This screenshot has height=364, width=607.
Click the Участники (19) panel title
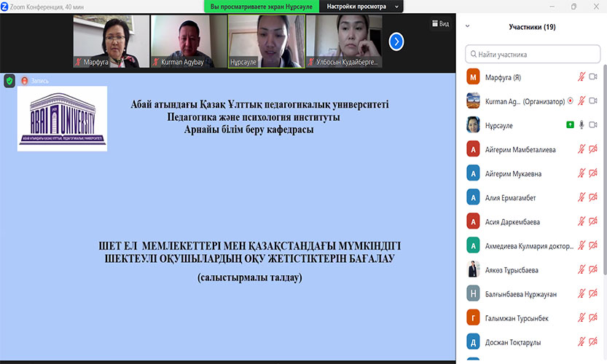[532, 27]
